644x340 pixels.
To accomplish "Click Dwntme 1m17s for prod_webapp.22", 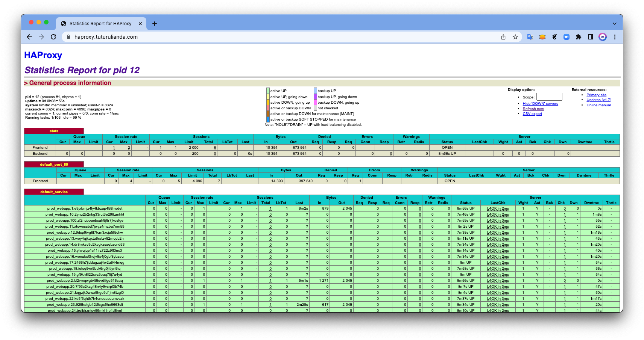I will coord(596,299).
